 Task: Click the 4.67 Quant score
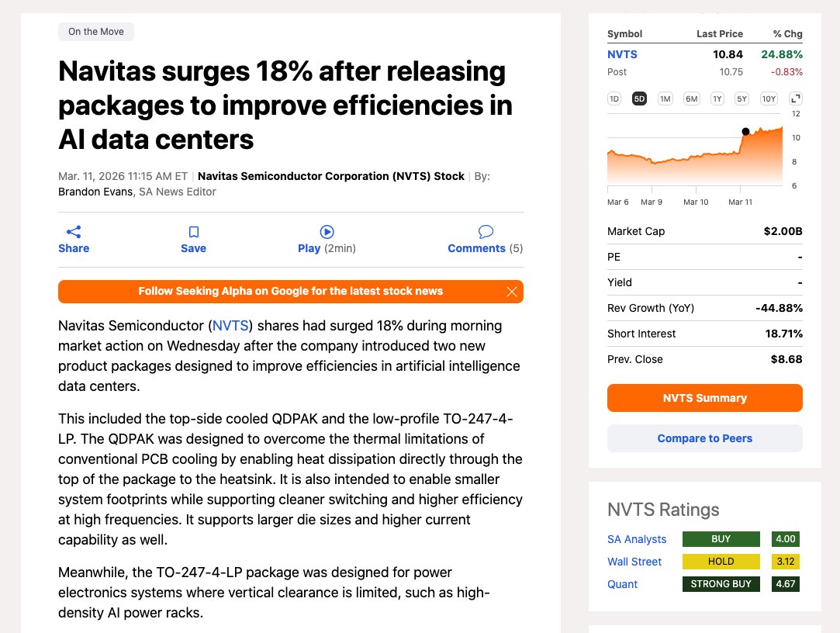pyautogui.click(x=786, y=584)
